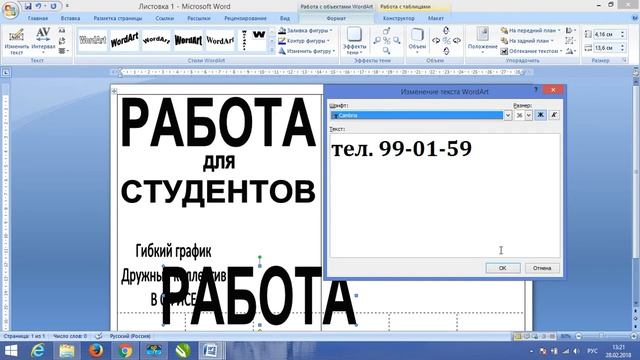Switch to the Вид tab
Image resolution: width=640 pixels, height=360 pixels.
click(x=285, y=18)
